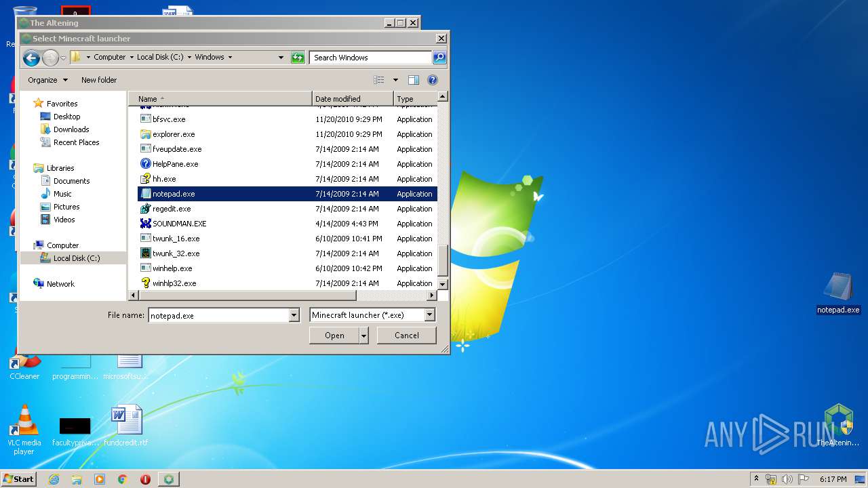
Task: Select fveupdate.exe in the file list
Action: tap(177, 149)
